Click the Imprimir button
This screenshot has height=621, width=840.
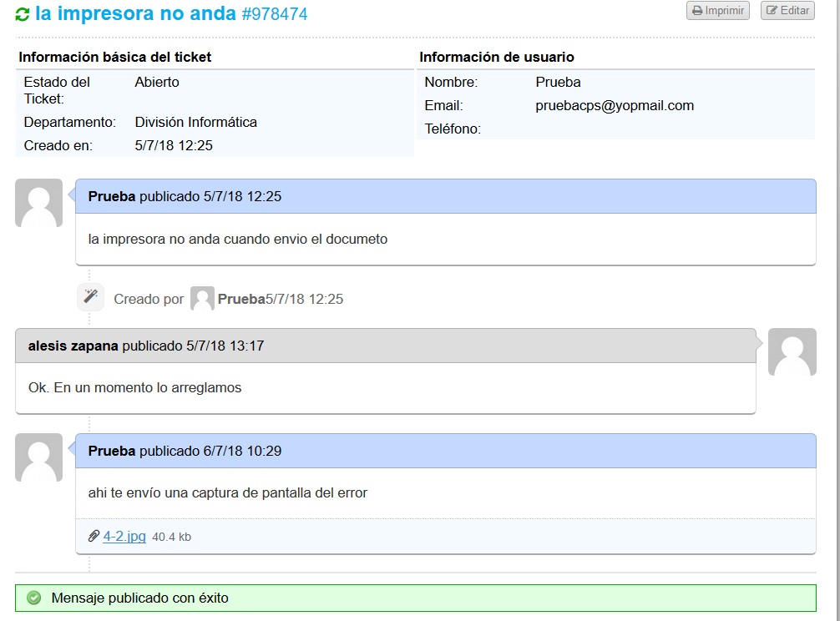(717, 11)
